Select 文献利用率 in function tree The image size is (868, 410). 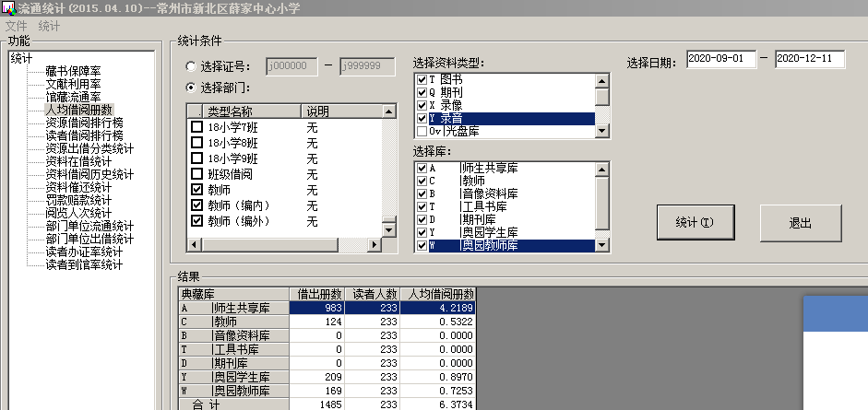pyautogui.click(x=73, y=84)
